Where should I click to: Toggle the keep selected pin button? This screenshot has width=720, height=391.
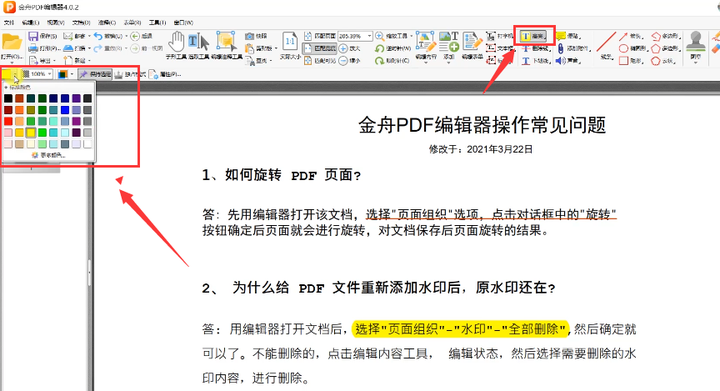click(x=95, y=74)
